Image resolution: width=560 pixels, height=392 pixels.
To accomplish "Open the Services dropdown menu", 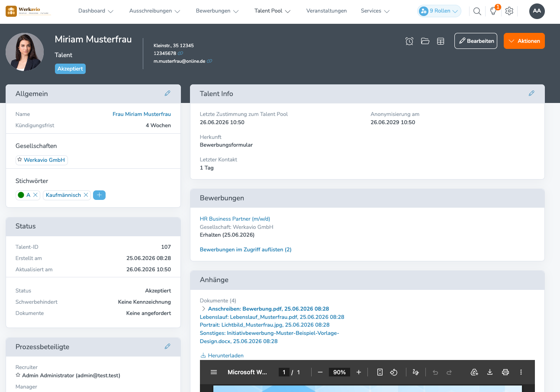I will 375,11.
